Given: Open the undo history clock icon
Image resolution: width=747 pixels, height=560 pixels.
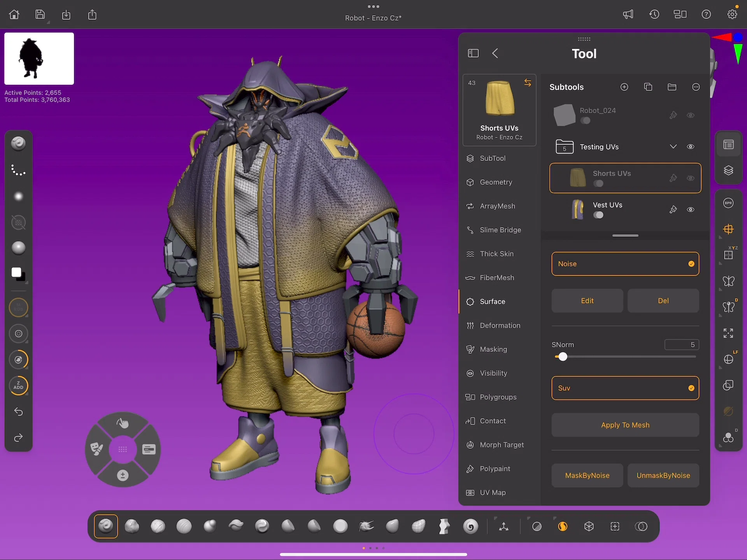Looking at the screenshot, I should point(654,15).
